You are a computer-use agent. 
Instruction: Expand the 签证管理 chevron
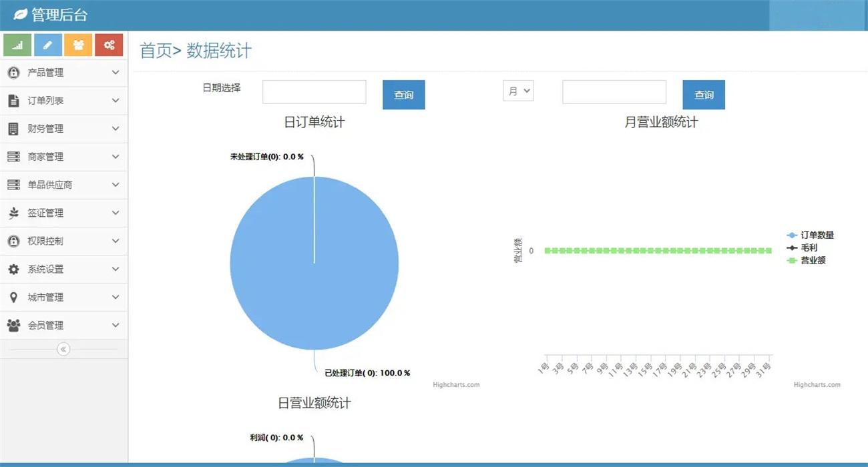tap(116, 213)
